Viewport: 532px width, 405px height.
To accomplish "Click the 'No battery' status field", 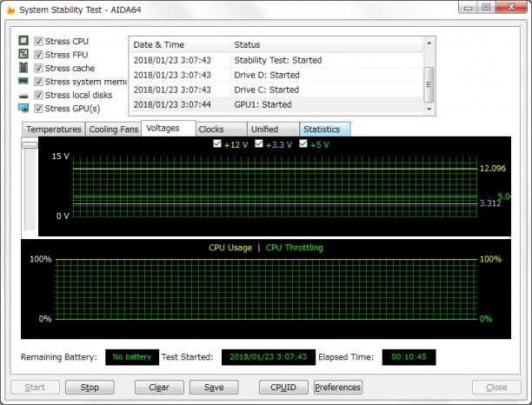I will pos(132,357).
